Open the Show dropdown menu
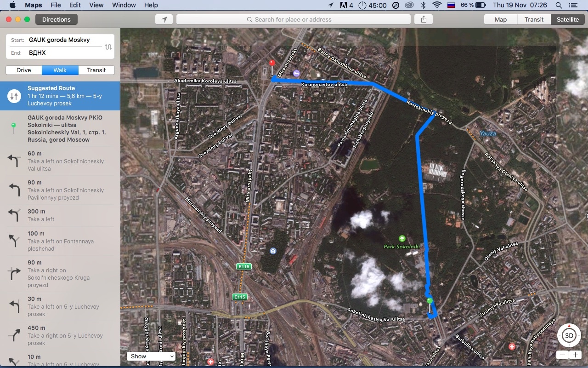 pyautogui.click(x=152, y=356)
